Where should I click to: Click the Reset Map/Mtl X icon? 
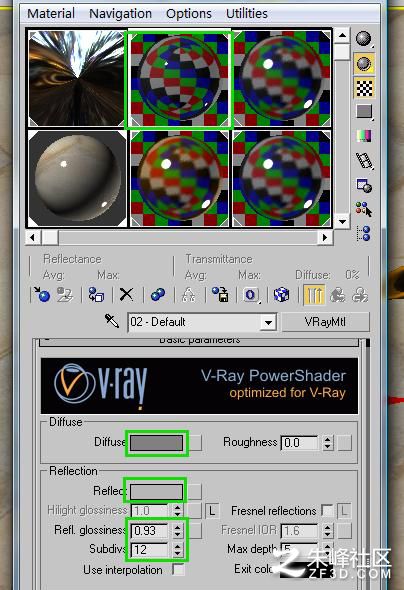pyautogui.click(x=126, y=295)
